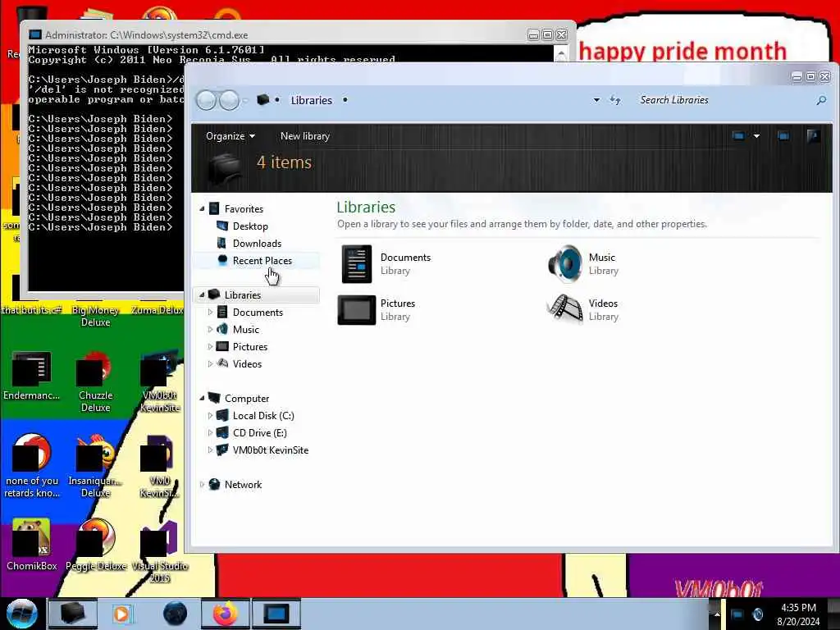This screenshot has width=840, height=630.
Task: Expand Music node in navigation tree
Action: click(x=210, y=329)
